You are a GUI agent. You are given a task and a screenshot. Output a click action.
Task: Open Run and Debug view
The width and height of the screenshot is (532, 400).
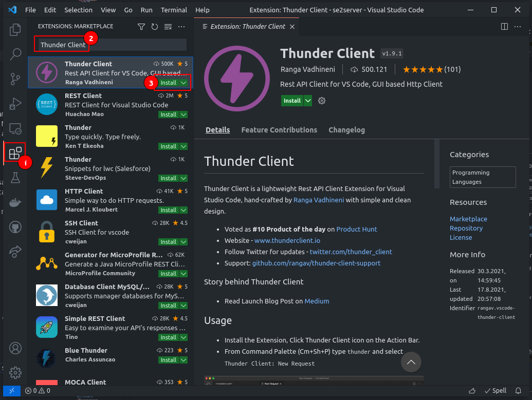point(15,104)
